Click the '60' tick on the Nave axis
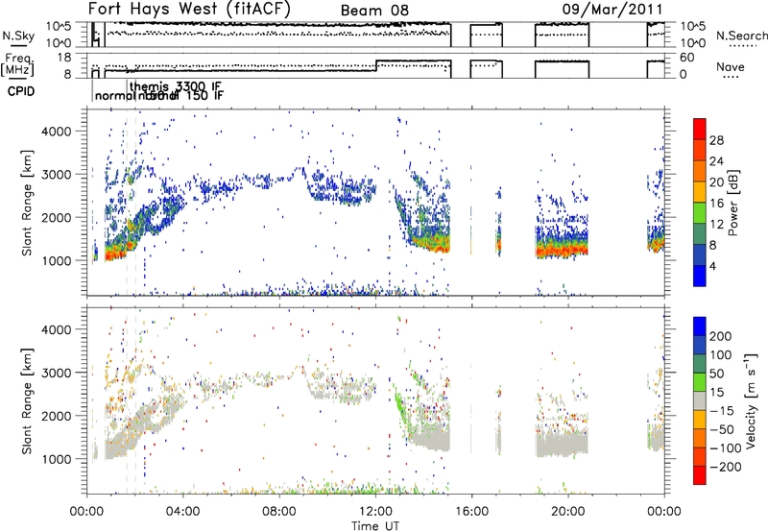 [686, 58]
